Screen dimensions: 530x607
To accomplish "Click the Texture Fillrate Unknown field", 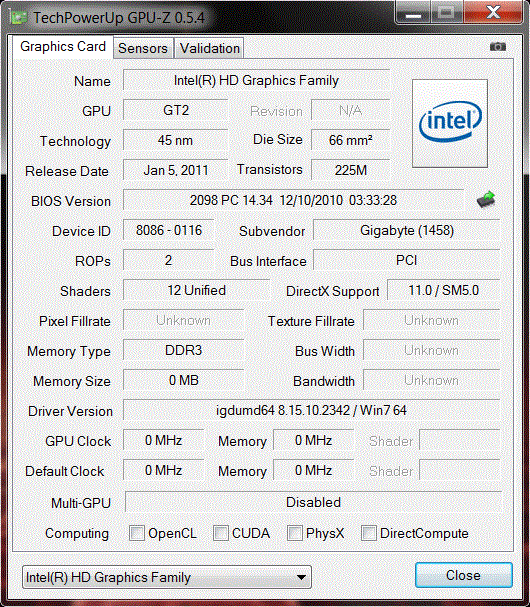I will 432,320.
